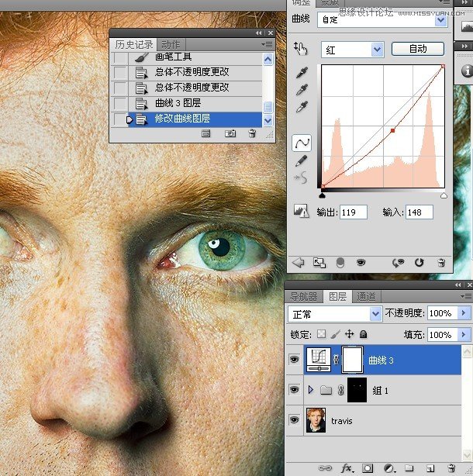
Task: Add a layer style fx button
Action: [347, 468]
